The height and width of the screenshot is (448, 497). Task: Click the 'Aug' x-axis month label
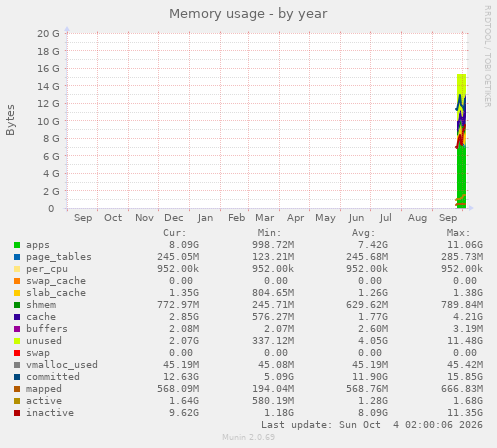tap(417, 218)
